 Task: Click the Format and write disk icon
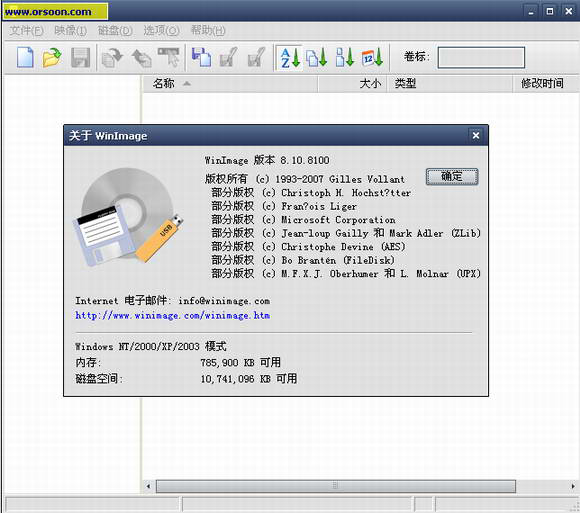[x=169, y=57]
